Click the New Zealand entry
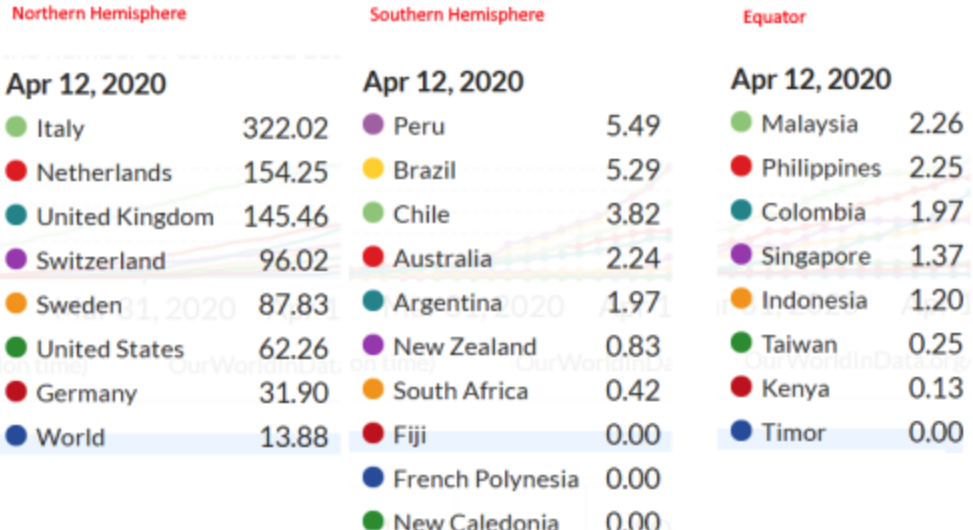 pos(464,346)
